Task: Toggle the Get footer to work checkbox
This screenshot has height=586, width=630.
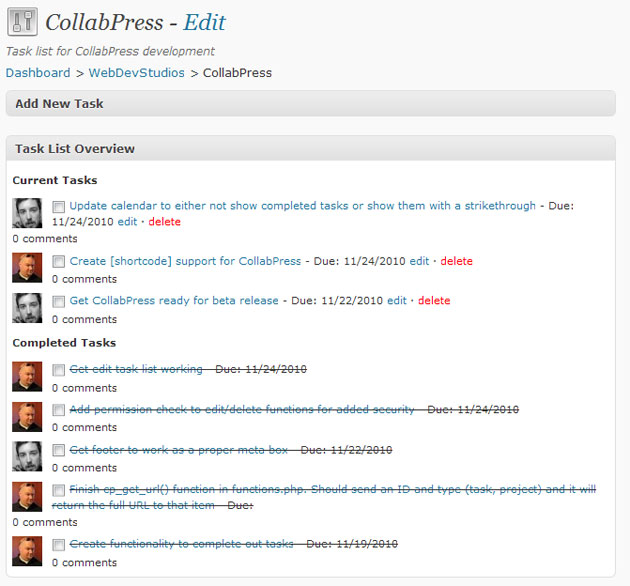Action: point(59,450)
